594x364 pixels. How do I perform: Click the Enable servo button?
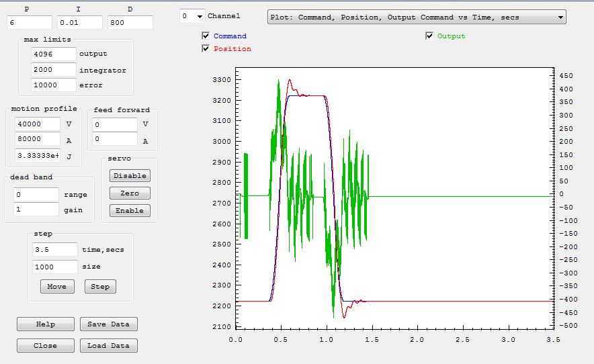[x=130, y=211]
